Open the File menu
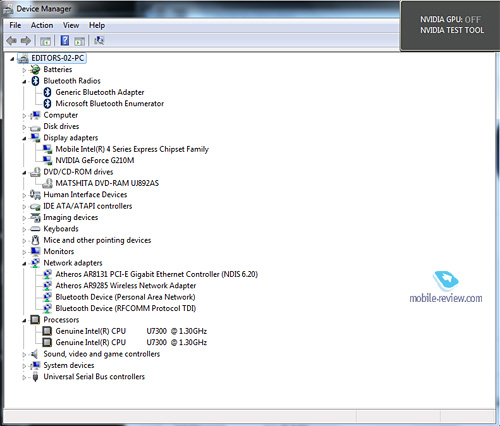This screenshot has width=500, height=426. click(15, 25)
